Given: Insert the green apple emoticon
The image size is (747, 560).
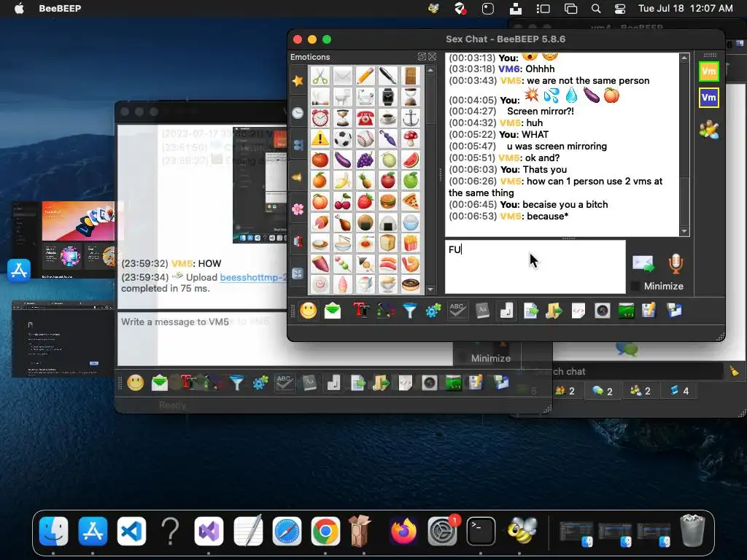Looking at the screenshot, I should coord(410,181).
